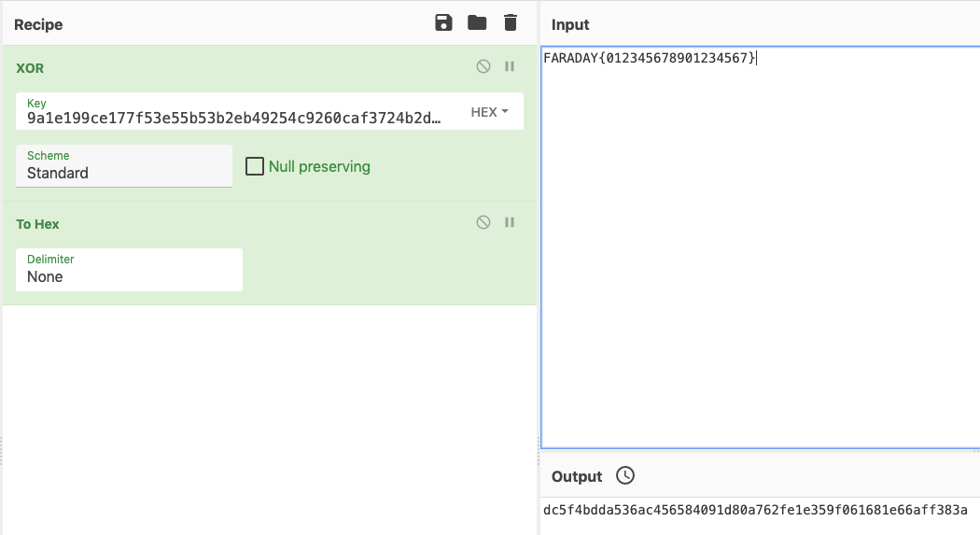Open the Scheme Standard dropdown
The width and height of the screenshot is (980, 535).
pyautogui.click(x=124, y=166)
